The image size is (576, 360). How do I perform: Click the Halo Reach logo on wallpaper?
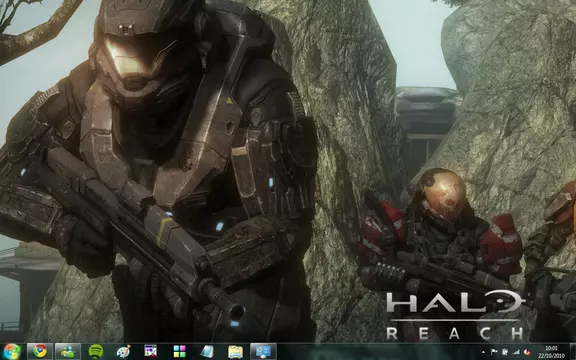click(x=456, y=315)
